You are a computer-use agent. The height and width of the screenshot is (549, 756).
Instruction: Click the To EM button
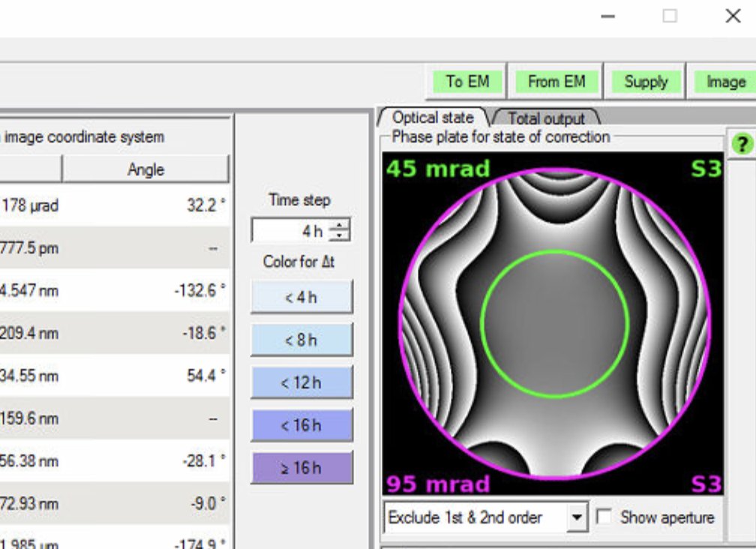(466, 82)
